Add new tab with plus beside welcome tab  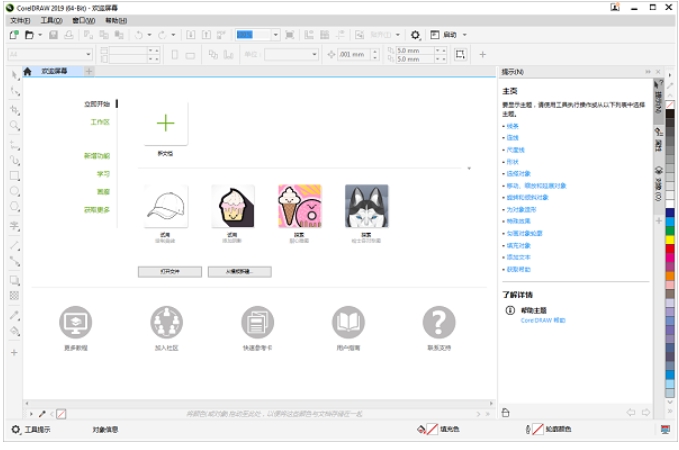point(89,71)
